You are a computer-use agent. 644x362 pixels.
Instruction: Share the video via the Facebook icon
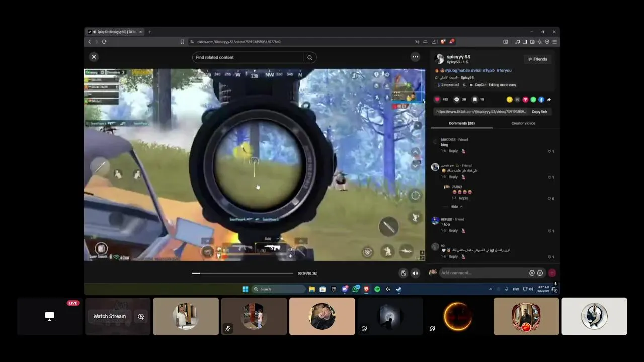(x=541, y=100)
